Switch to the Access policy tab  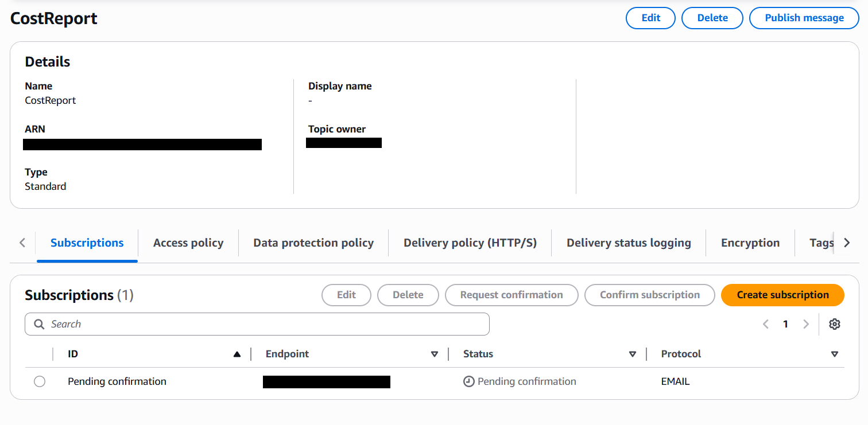click(188, 243)
